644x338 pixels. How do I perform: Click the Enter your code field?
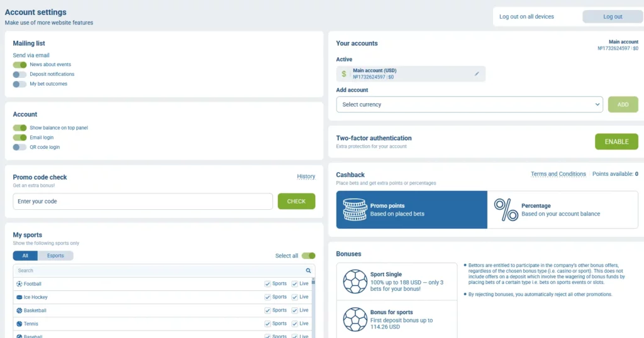[x=143, y=202]
